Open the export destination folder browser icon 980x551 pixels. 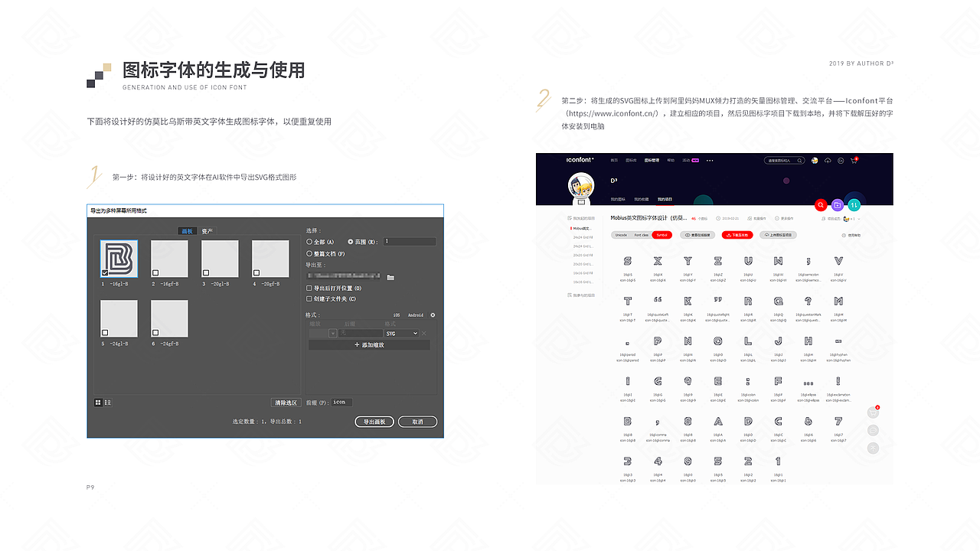(391, 278)
